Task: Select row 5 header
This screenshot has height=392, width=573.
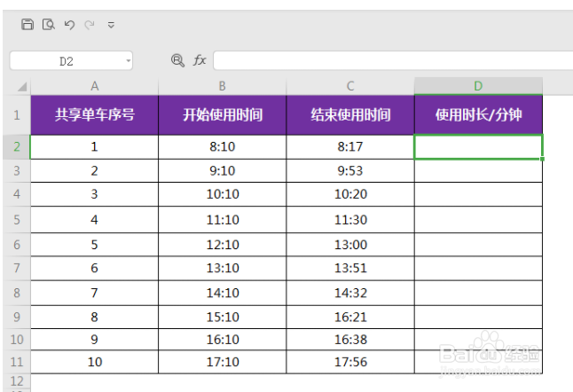Action: coord(17,220)
